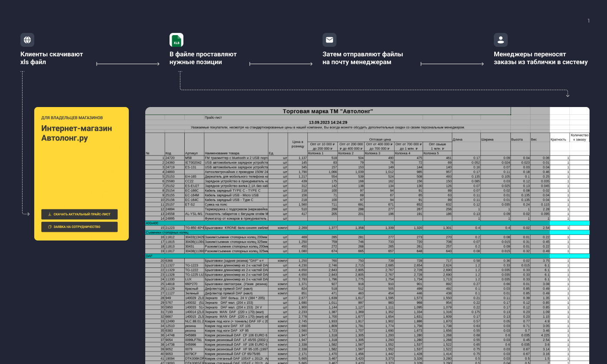Click order quantity cell in 'Сумка на пояс' row
Image resolution: width=607 pixels, height=364 pixels.
point(579,205)
